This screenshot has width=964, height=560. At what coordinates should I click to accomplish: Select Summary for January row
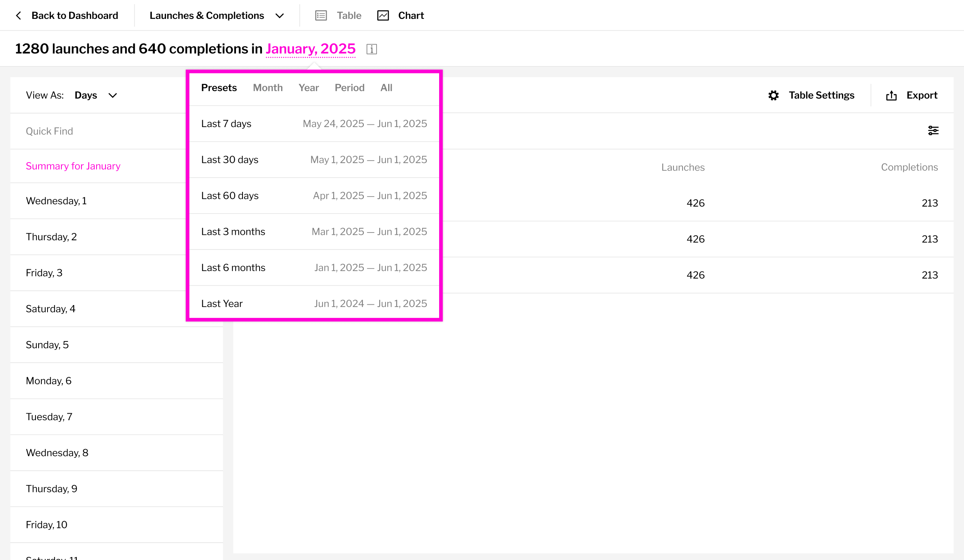[x=98, y=166]
